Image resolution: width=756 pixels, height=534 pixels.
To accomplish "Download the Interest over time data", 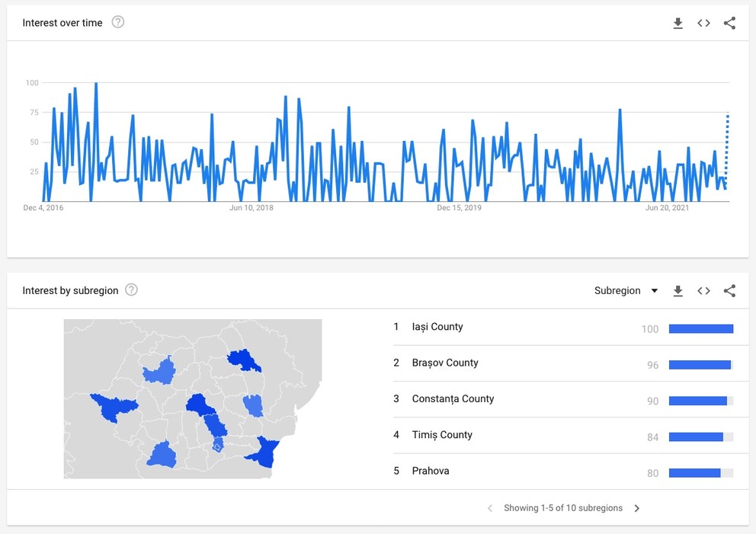I will [x=678, y=23].
